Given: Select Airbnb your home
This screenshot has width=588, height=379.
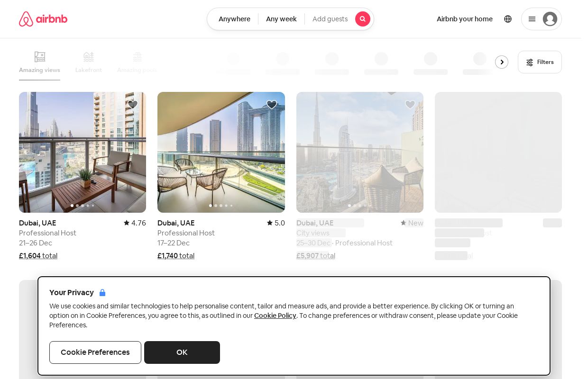Looking at the screenshot, I should tap(465, 19).
